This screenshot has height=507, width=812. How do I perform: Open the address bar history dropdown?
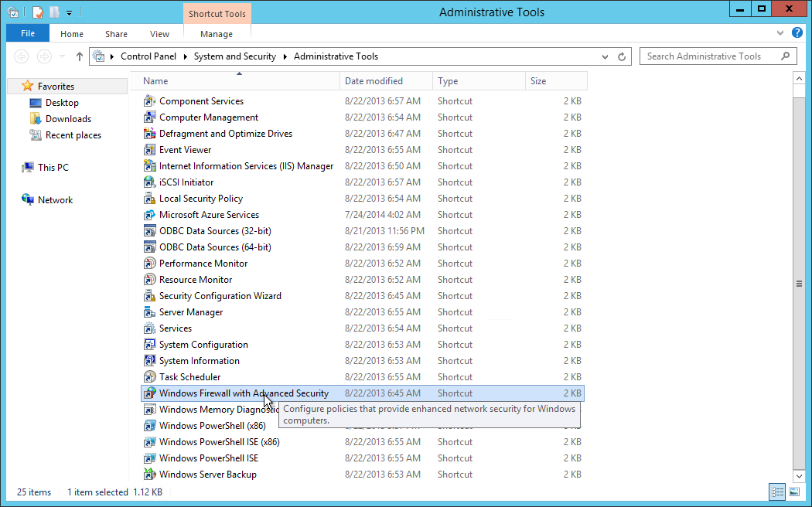pyautogui.click(x=605, y=56)
